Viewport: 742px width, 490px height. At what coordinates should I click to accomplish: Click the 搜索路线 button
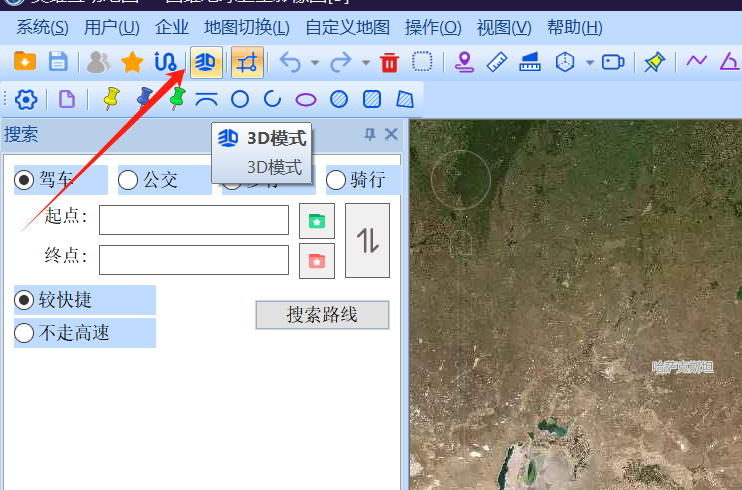322,315
